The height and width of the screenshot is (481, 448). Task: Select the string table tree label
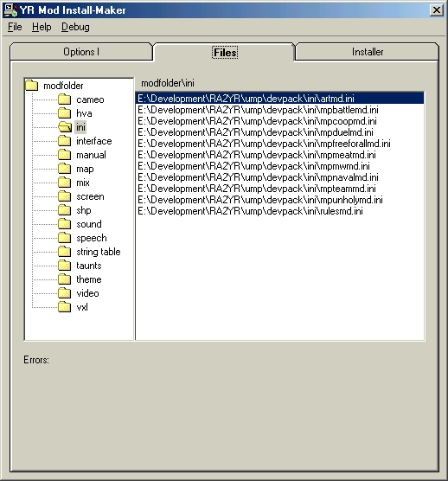click(98, 252)
